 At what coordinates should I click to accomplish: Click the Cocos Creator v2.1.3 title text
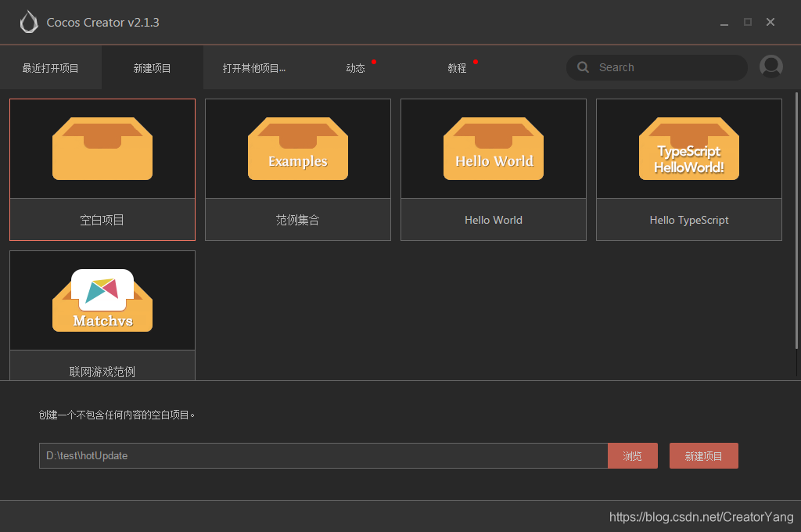pos(102,23)
